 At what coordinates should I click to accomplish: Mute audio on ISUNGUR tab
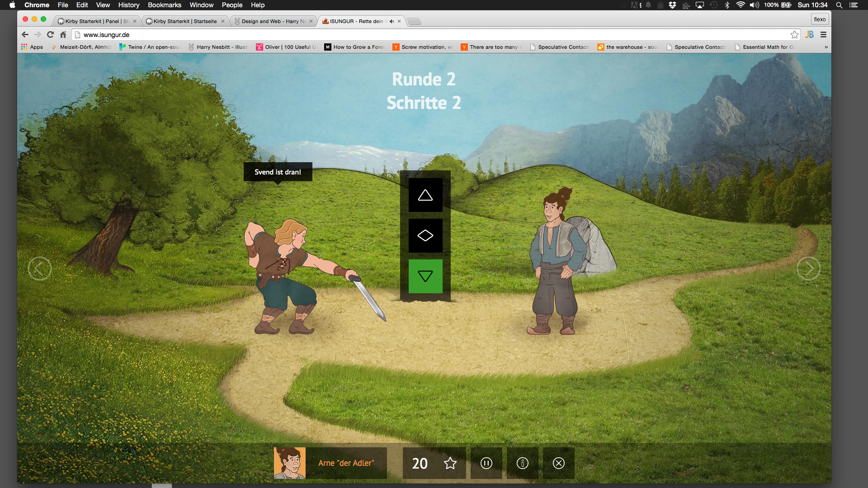[392, 21]
